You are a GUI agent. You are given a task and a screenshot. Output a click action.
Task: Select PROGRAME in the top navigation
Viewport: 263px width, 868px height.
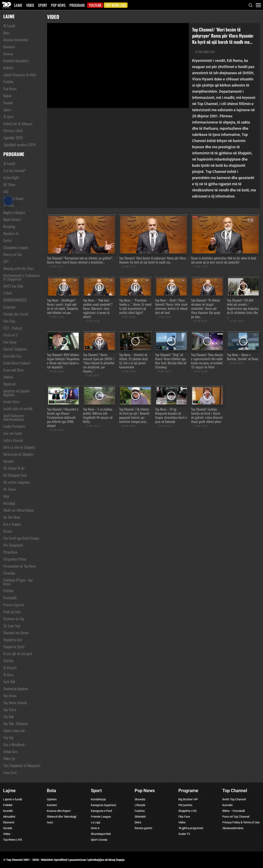(77, 5)
